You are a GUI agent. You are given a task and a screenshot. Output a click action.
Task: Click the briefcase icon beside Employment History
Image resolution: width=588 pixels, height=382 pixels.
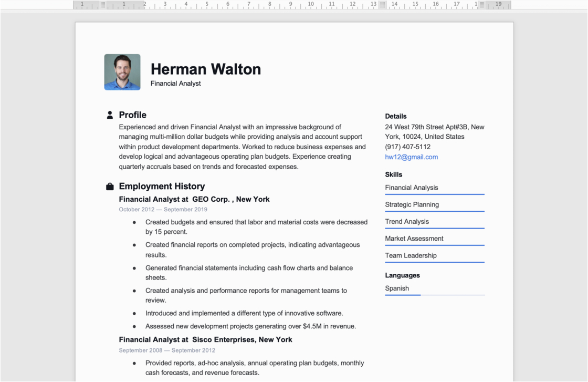pyautogui.click(x=110, y=187)
